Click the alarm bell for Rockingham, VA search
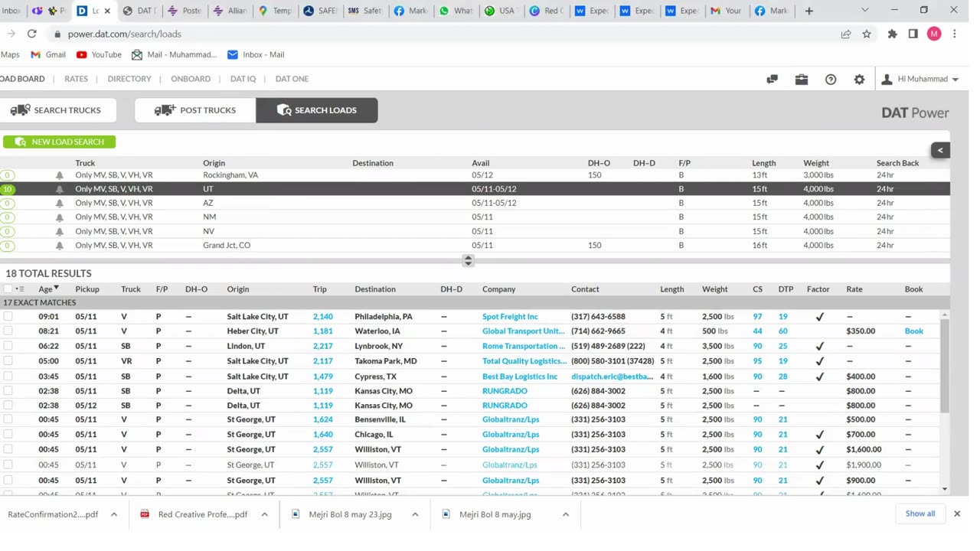This screenshot has height=551, width=980. click(60, 175)
